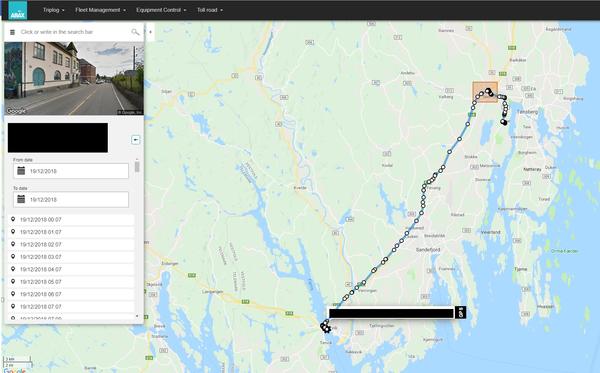The height and width of the screenshot is (373, 600).
Task: Click the orange highlighted area on map
Action: (x=485, y=92)
